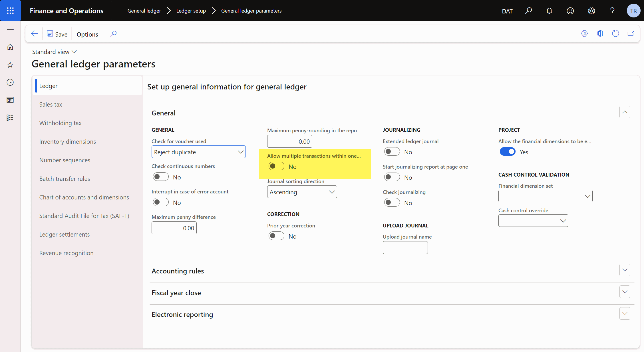Image resolution: width=644 pixels, height=352 pixels.
Task: Collapse the General section chevron
Action: pyautogui.click(x=625, y=112)
